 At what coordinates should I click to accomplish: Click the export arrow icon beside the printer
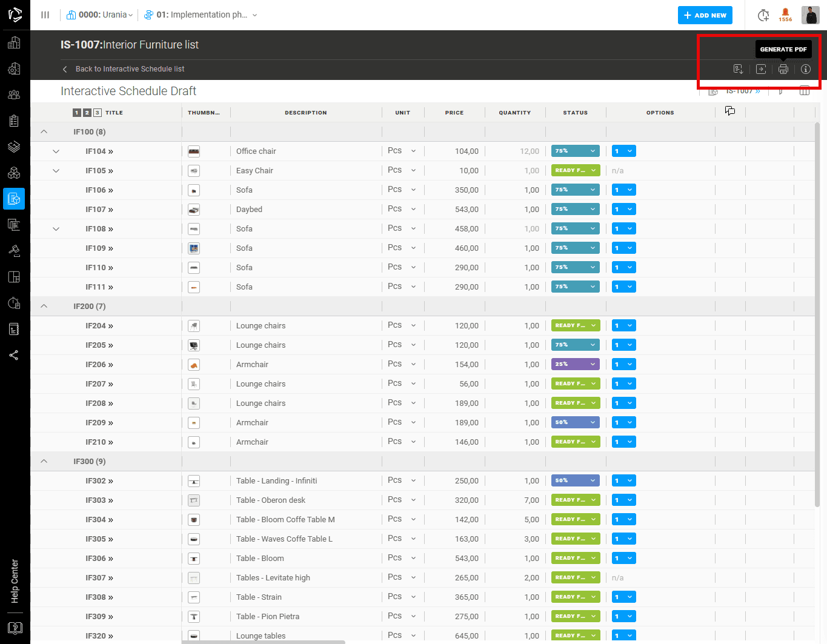[761, 69]
